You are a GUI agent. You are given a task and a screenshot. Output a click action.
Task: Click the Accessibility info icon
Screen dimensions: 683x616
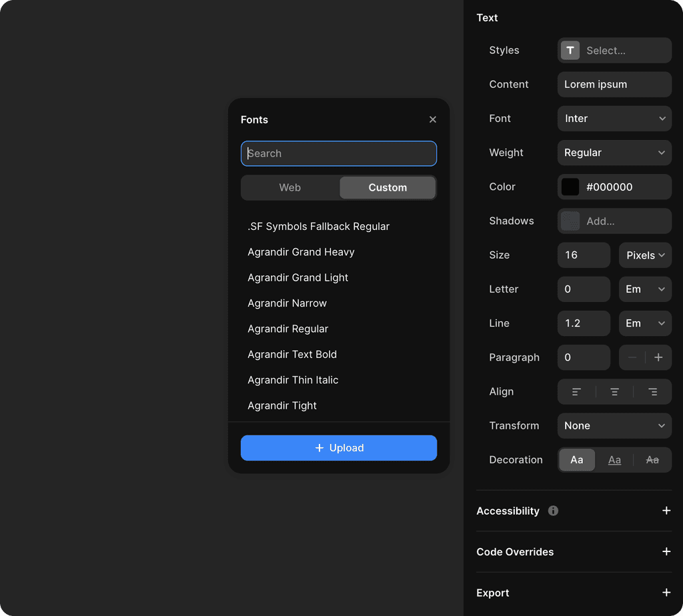pyautogui.click(x=553, y=511)
